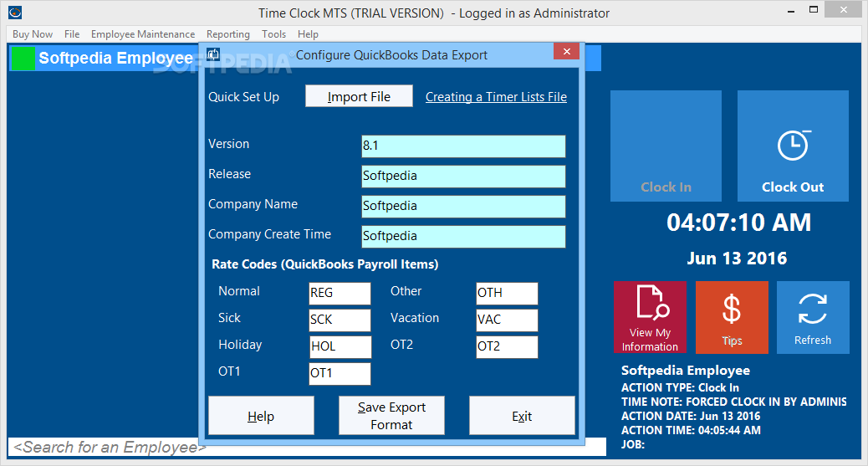The width and height of the screenshot is (868, 466).
Task: Focus the Company Name input field
Action: click(463, 206)
